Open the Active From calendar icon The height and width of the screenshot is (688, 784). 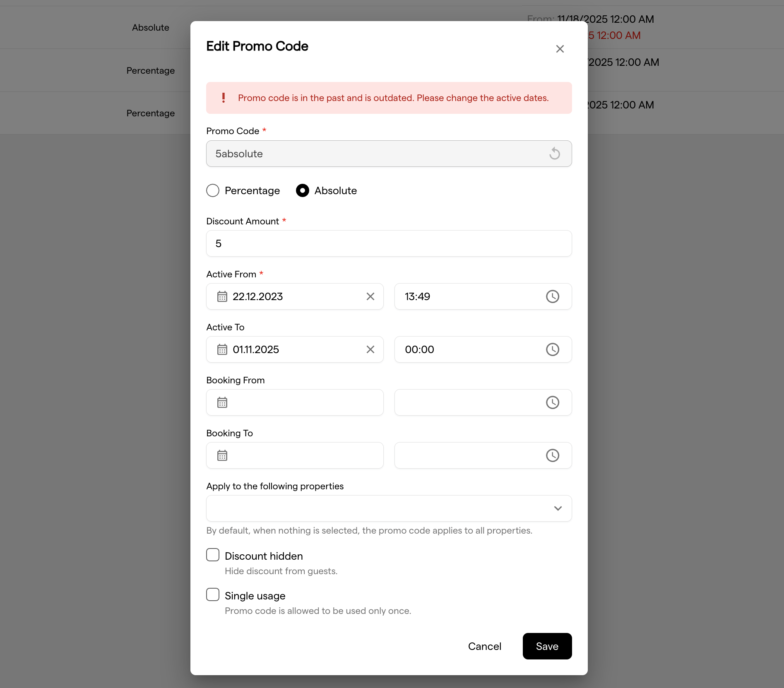point(222,296)
